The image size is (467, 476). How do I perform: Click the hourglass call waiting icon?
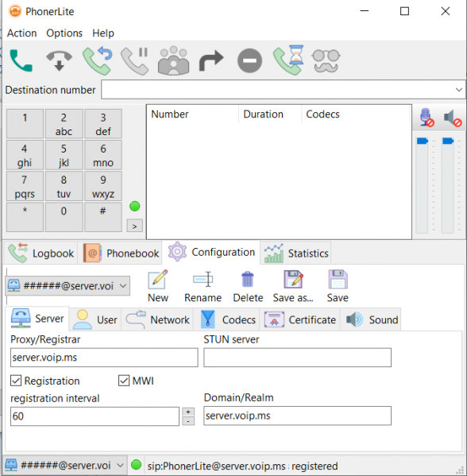[x=288, y=60]
